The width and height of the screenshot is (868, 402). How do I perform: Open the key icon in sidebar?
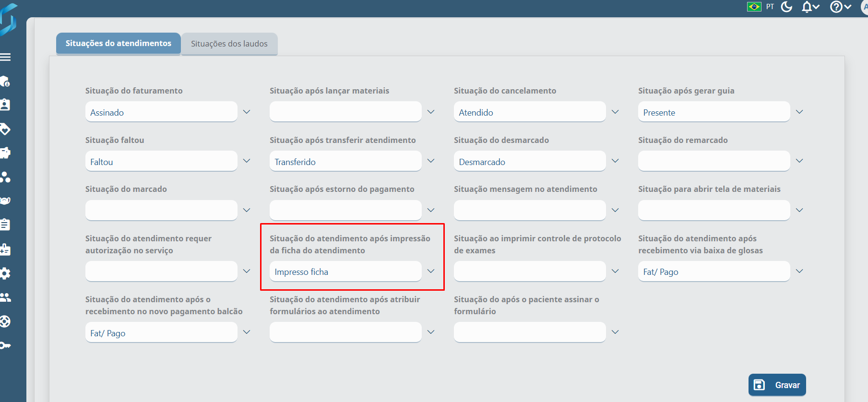click(5, 345)
